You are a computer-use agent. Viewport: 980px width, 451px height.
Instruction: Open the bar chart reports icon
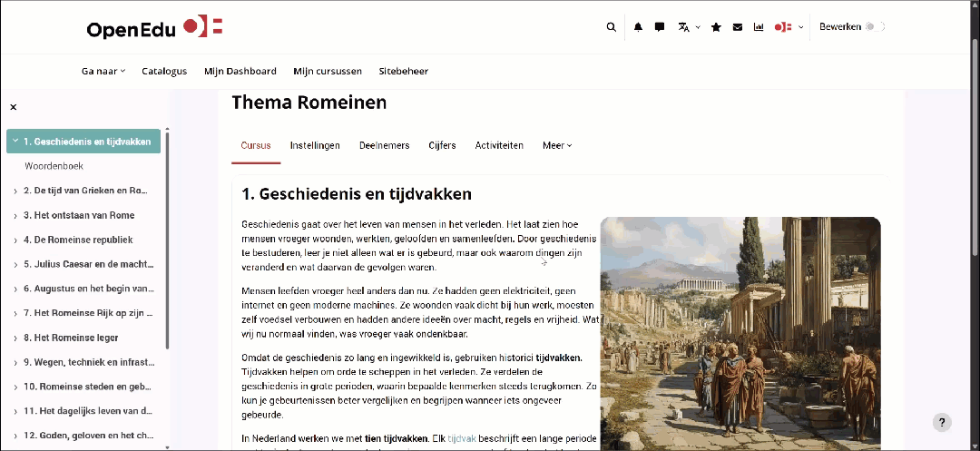tap(759, 27)
